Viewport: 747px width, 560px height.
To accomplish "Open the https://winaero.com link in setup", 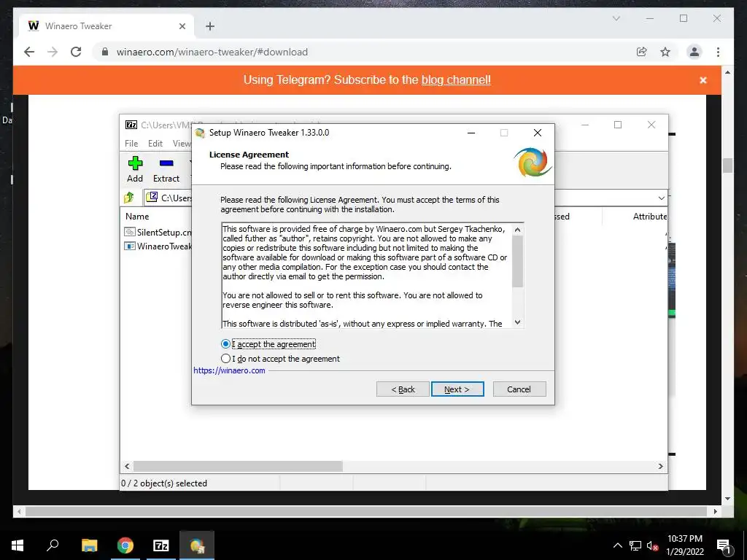I will click(229, 370).
